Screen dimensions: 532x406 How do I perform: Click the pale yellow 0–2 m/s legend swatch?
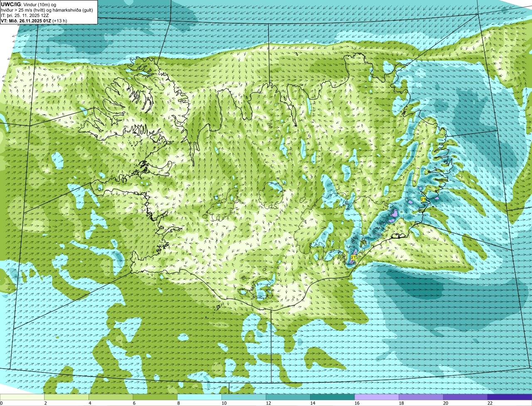point(22,397)
